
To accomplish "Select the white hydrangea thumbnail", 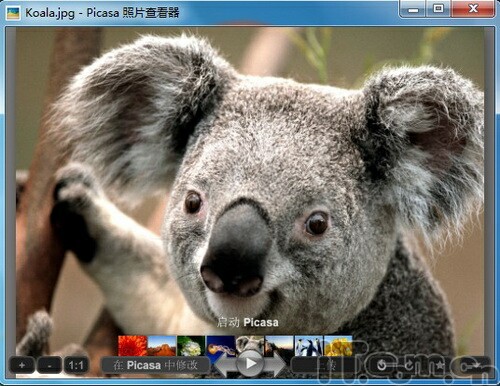I will pos(191,346).
